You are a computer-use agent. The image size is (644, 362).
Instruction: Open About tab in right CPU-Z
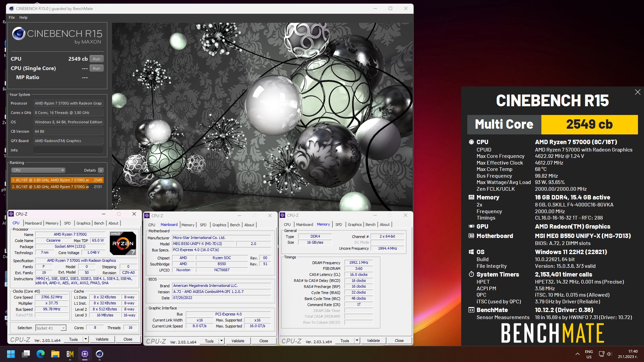click(385, 225)
